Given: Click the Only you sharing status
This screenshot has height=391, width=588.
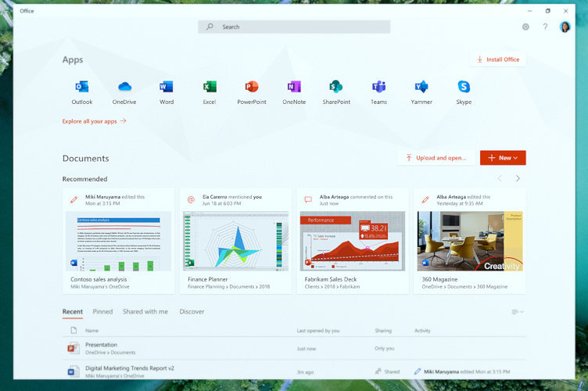Looking at the screenshot, I should pos(384,348).
